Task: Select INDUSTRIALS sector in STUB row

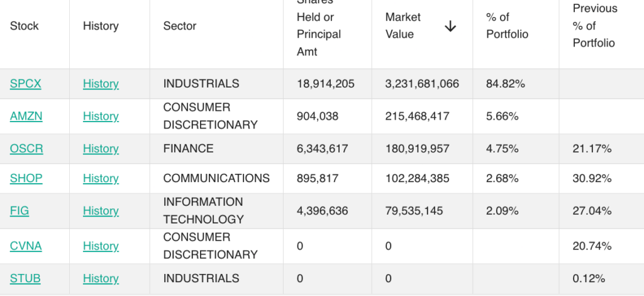Action: [201, 278]
